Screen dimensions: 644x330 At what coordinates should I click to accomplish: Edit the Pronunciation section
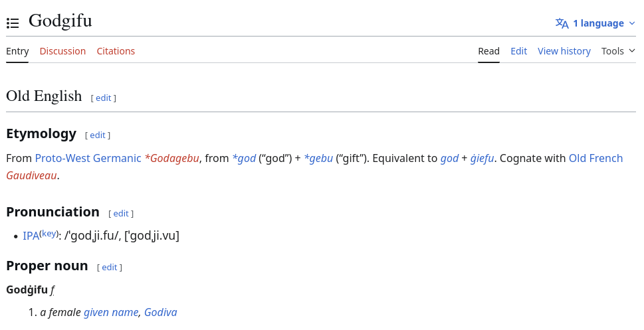(x=121, y=213)
